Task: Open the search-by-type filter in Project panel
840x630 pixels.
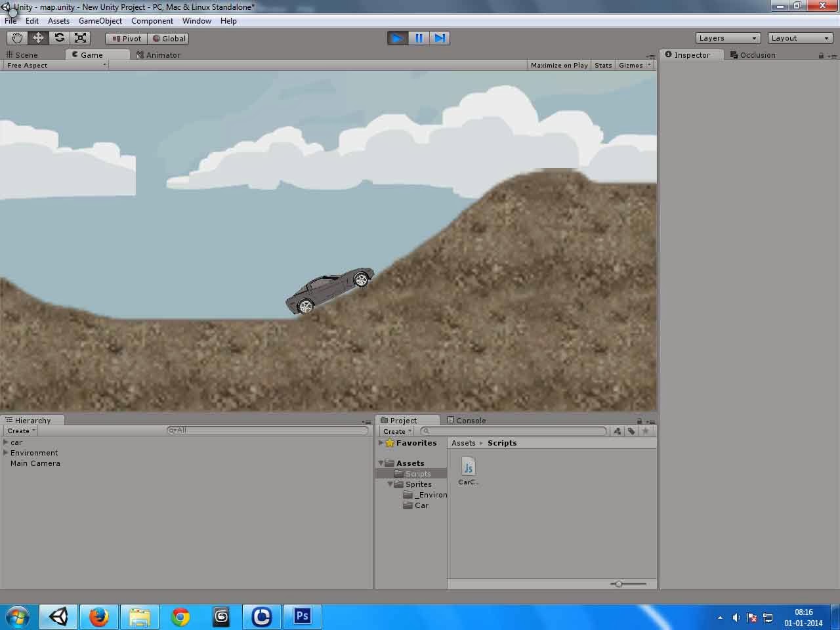Action: pyautogui.click(x=617, y=431)
